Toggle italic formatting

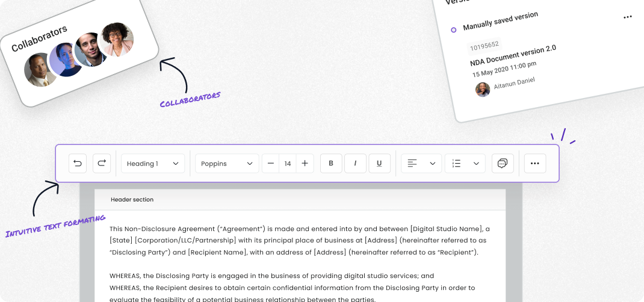[355, 163]
